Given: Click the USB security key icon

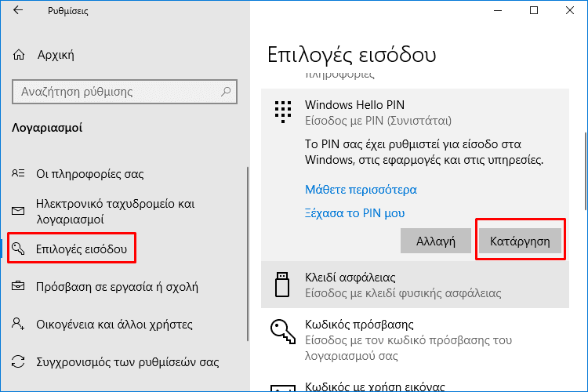Looking at the screenshot, I should [282, 285].
